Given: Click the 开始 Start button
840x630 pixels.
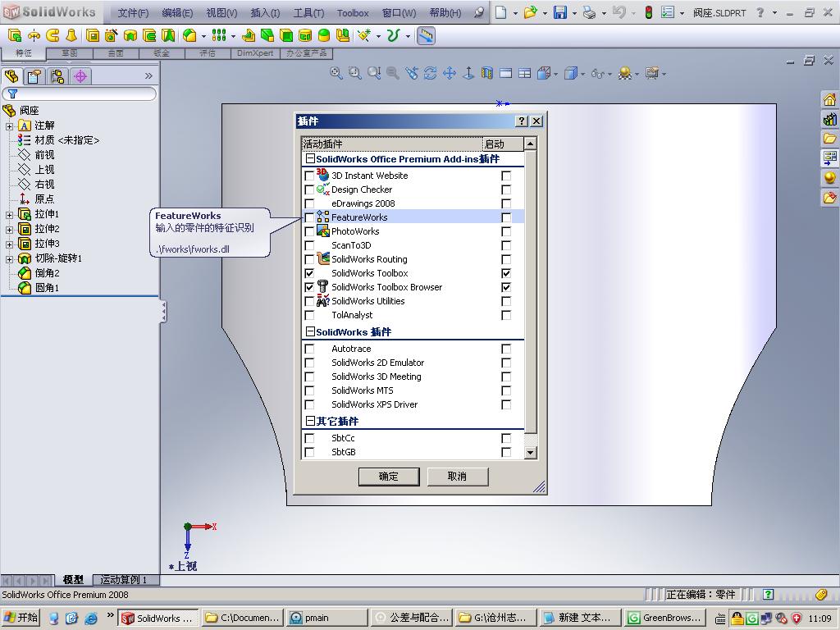Looking at the screenshot, I should point(21,618).
